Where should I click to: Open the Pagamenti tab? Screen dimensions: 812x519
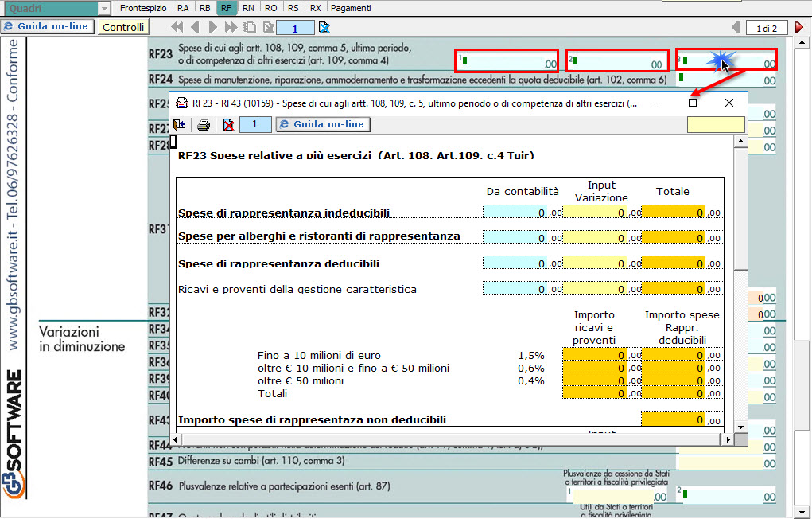click(x=351, y=8)
